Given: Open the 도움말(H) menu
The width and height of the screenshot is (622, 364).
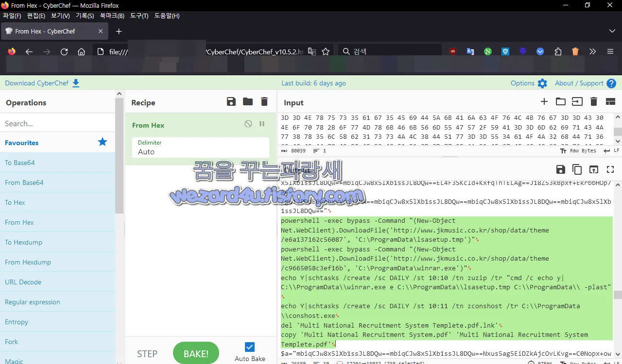Looking at the screenshot, I should click(x=167, y=16).
